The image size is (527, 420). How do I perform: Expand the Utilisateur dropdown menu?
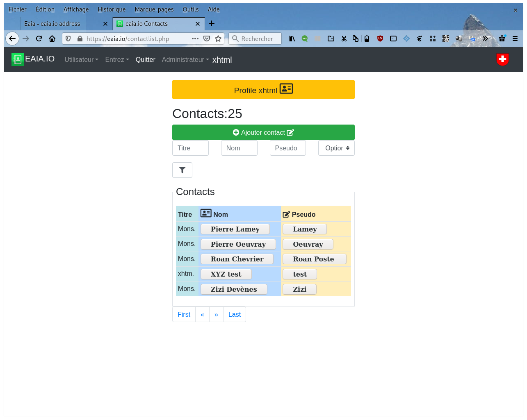pos(81,60)
